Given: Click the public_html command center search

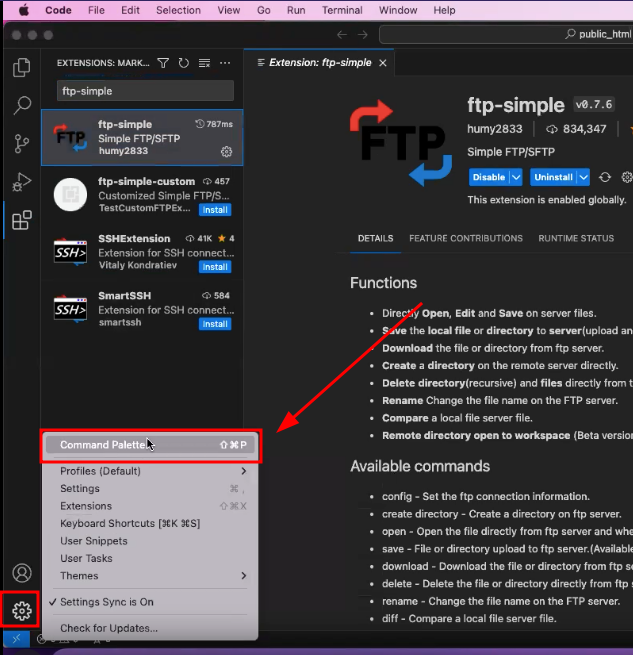Looking at the screenshot, I should pyautogui.click(x=506, y=34).
